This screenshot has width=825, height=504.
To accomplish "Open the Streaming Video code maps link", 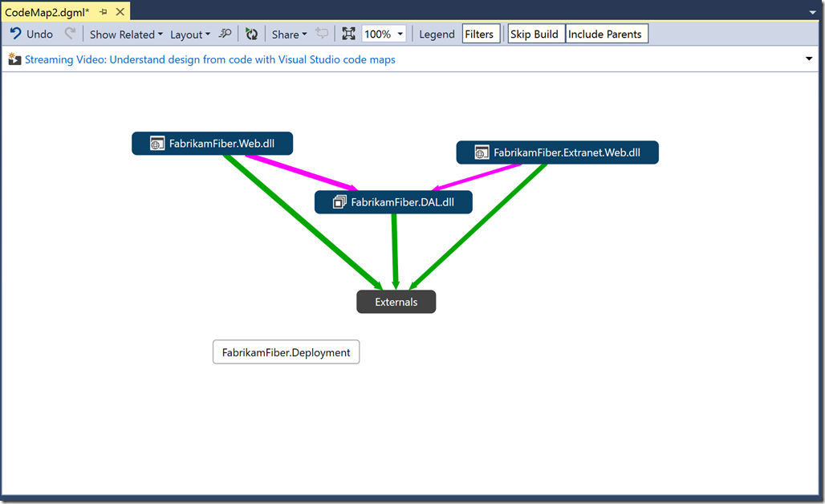I will [210, 59].
